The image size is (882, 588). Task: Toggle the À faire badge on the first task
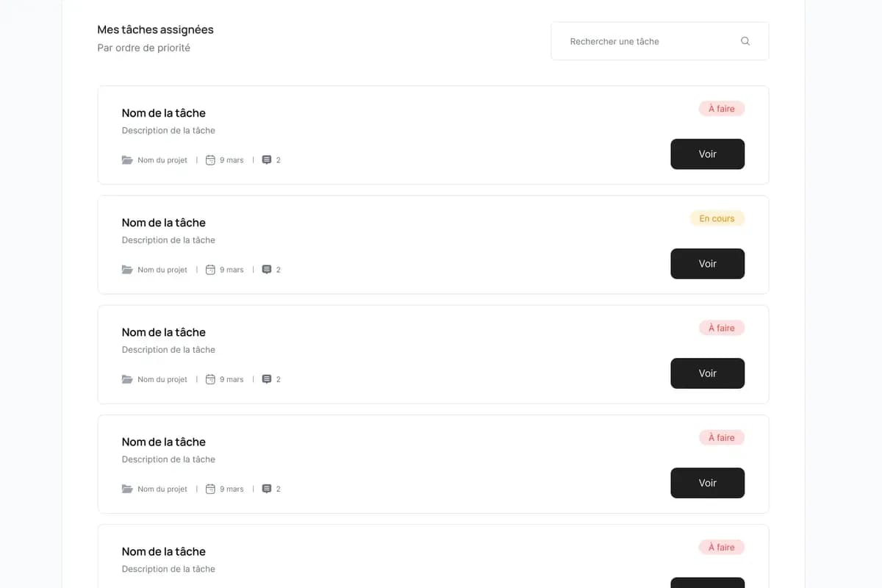click(721, 108)
